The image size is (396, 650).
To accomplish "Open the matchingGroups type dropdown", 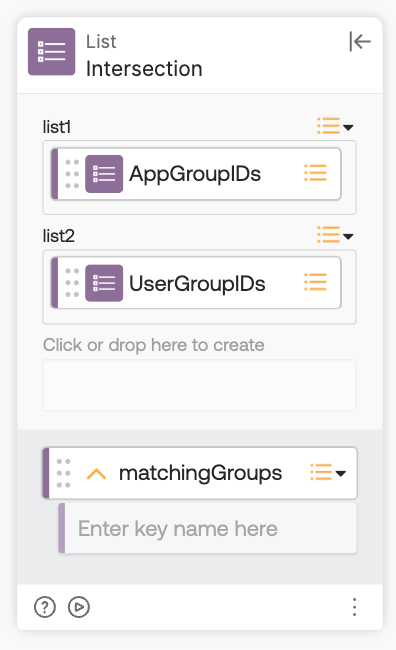I will tap(328, 473).
